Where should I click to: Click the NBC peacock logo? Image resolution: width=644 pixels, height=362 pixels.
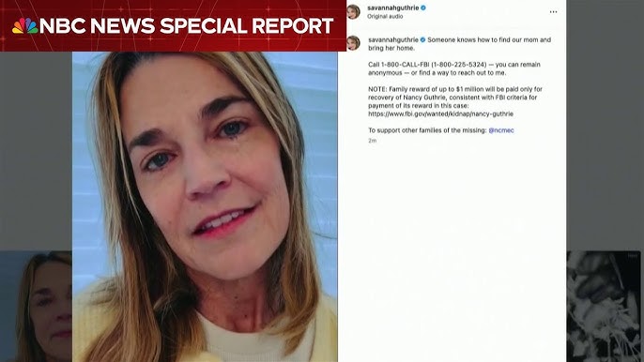click(24, 26)
